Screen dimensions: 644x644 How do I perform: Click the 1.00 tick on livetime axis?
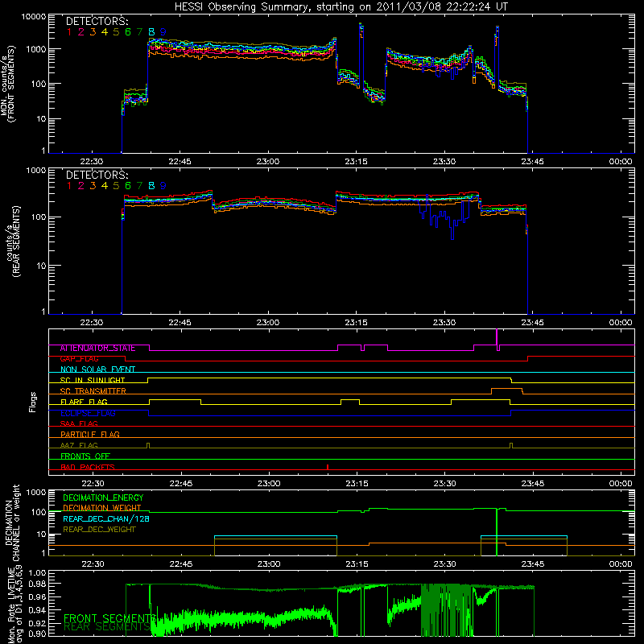point(38,573)
